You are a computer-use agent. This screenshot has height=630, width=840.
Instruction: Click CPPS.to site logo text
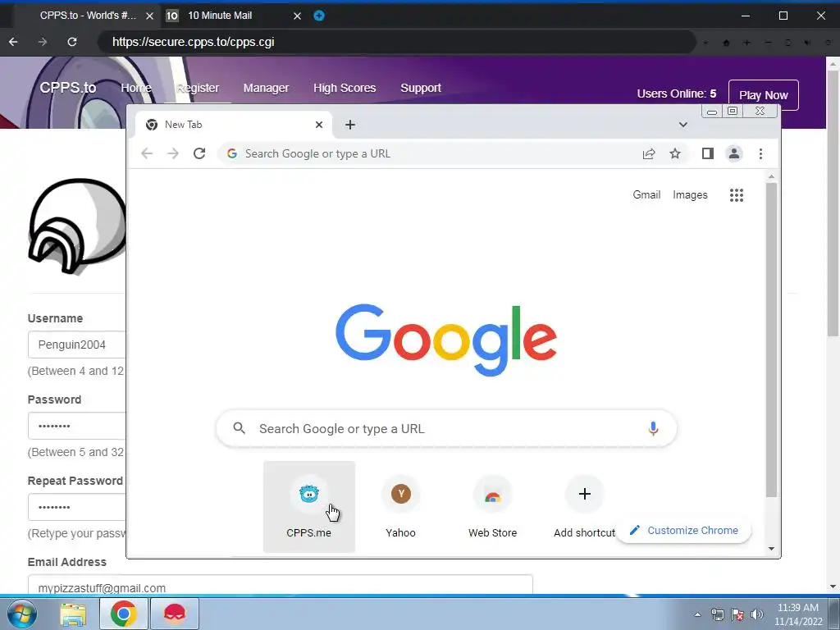coord(68,87)
